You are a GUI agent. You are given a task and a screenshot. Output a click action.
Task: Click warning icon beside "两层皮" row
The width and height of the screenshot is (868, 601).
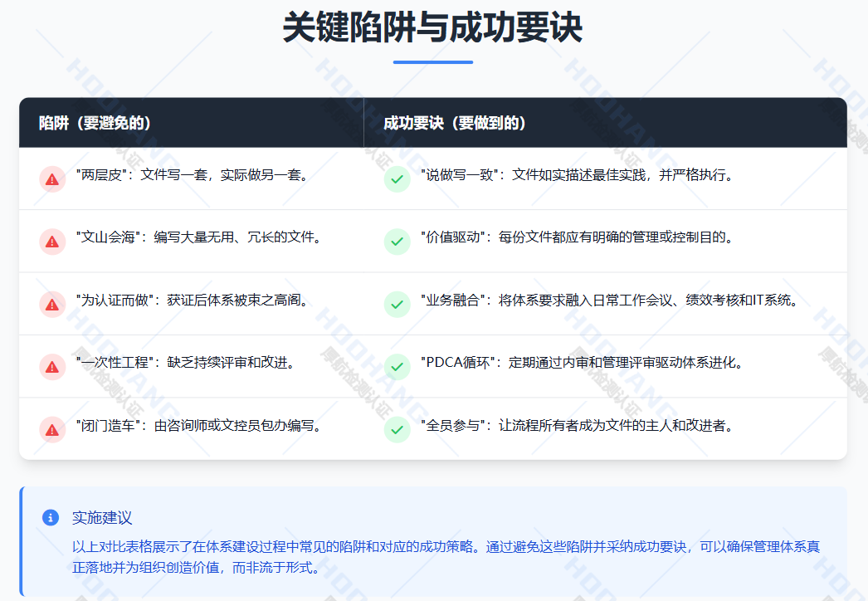[52, 178]
